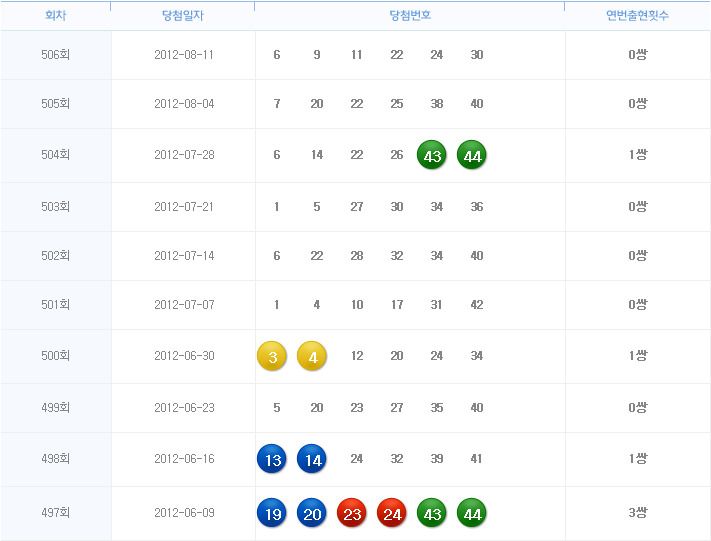Image resolution: width=711 pixels, height=541 pixels.
Task: Click date 2012-06-16
Action: (184, 459)
